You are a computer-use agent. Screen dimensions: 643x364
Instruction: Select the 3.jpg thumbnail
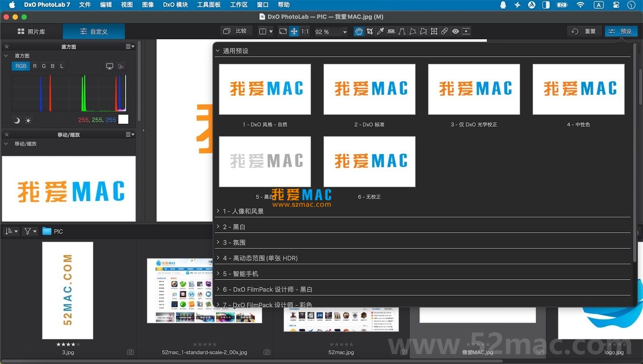68,290
